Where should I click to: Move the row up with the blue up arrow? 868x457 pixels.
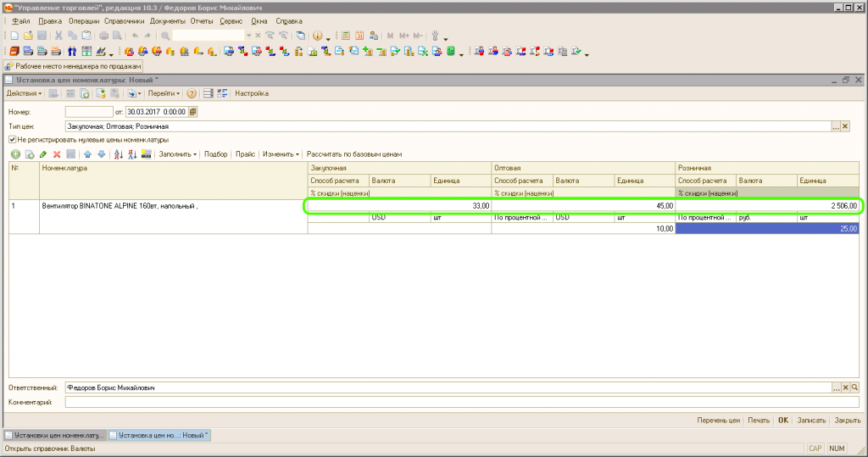(x=87, y=154)
